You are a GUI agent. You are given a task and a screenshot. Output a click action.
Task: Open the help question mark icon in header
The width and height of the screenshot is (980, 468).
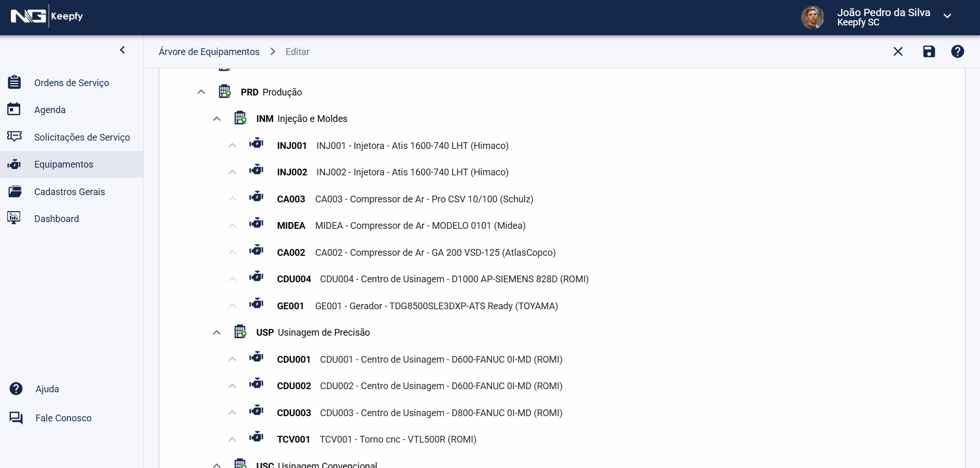pyautogui.click(x=957, y=51)
